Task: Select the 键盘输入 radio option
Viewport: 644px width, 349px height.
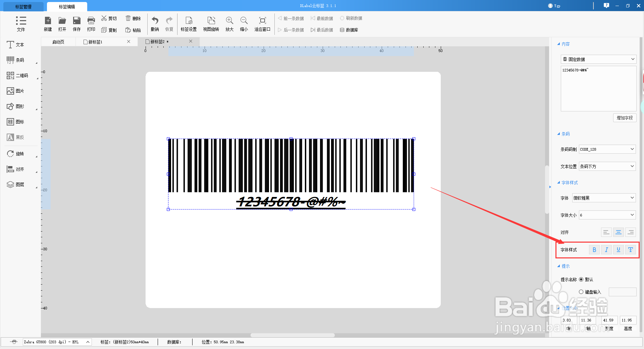Action: pos(581,292)
